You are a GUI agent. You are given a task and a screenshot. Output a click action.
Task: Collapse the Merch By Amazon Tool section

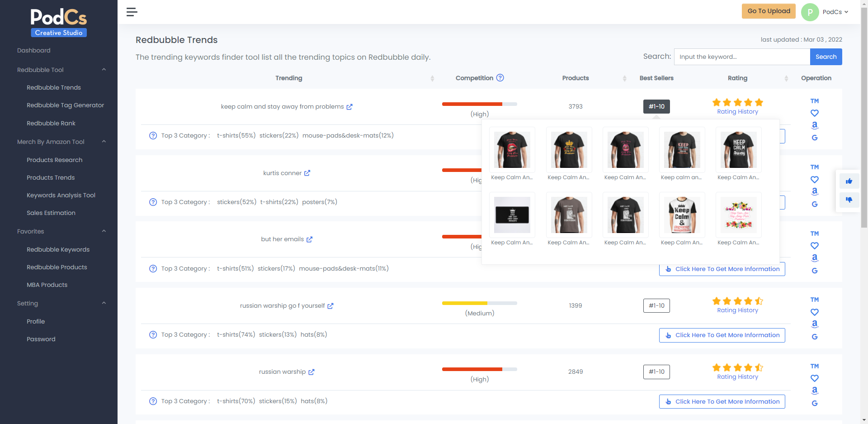click(x=104, y=142)
